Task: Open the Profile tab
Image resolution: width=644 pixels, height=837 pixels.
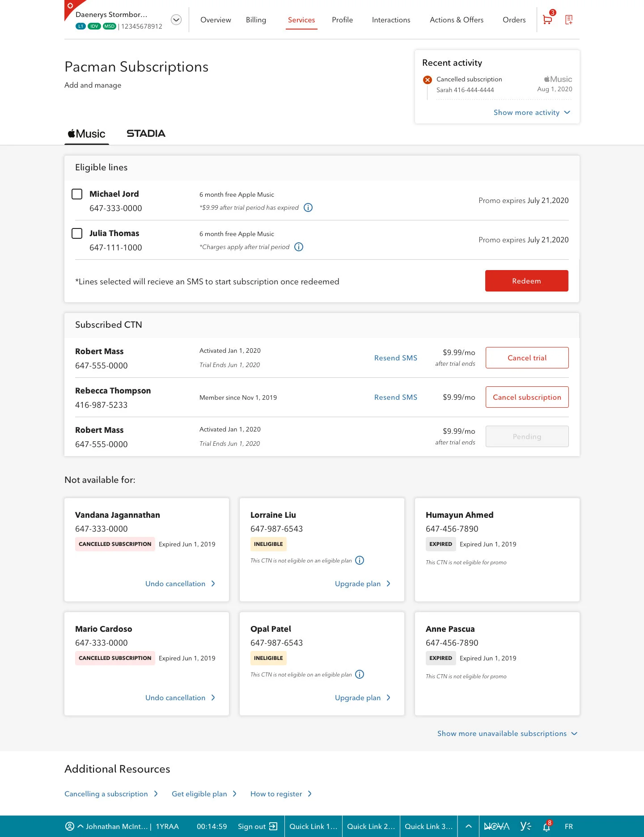Action: pos(342,20)
